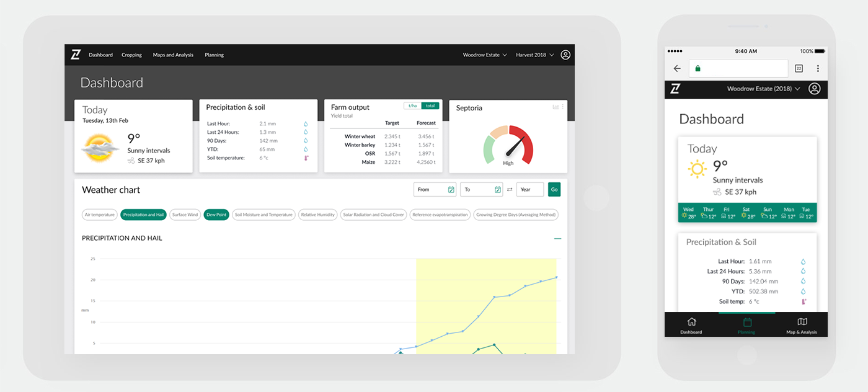
Task: Collapse the Precipitation and Hail chart section
Action: (x=557, y=238)
